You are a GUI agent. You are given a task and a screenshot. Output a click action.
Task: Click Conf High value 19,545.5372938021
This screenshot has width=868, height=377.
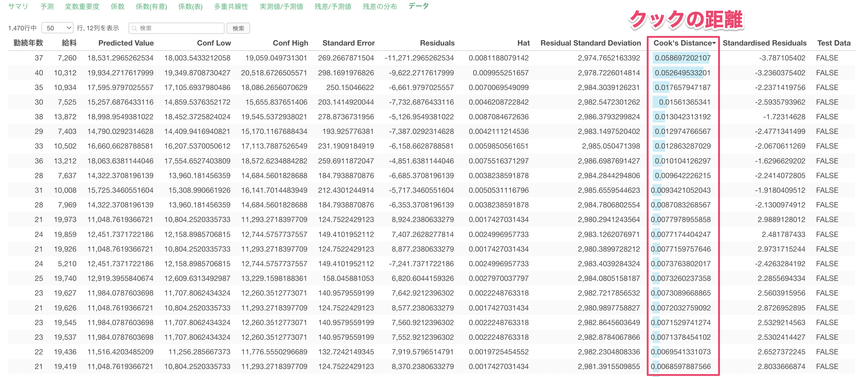274,117
